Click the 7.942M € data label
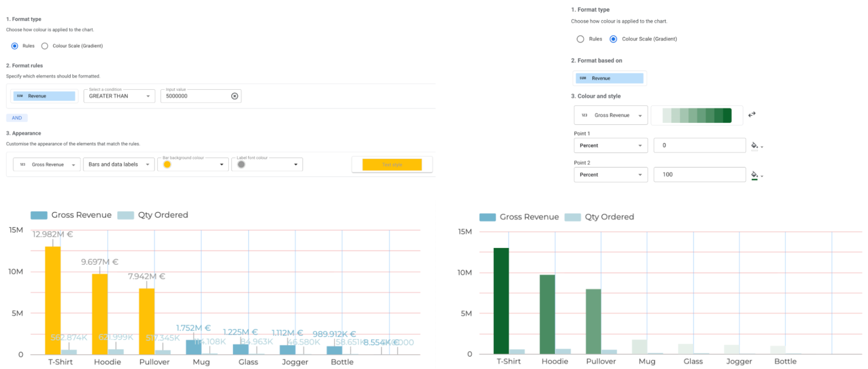Screen dimensions: 868x369 click(147, 276)
